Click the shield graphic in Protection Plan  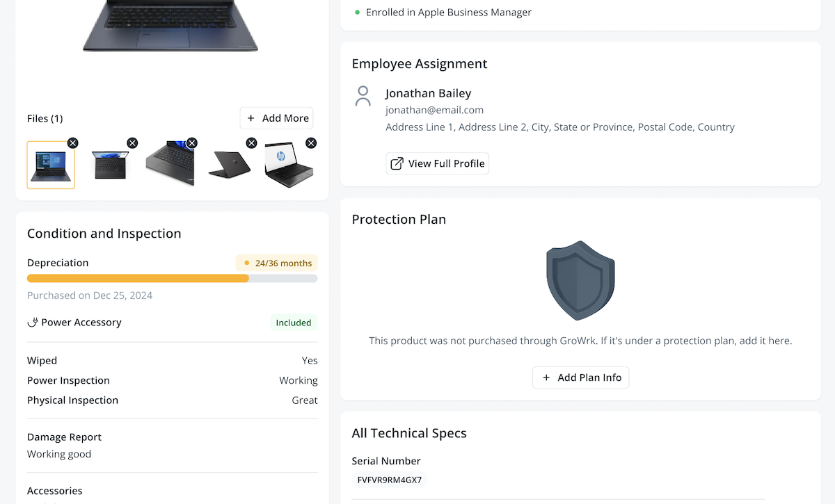click(x=580, y=280)
